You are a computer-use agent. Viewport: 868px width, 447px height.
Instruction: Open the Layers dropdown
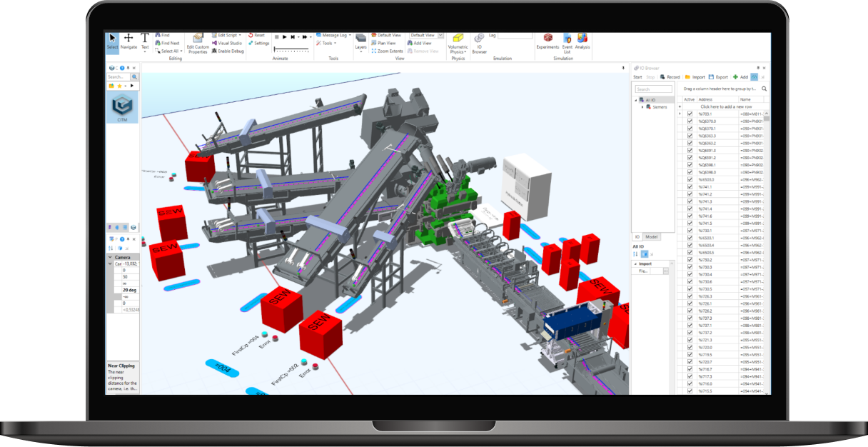[360, 42]
